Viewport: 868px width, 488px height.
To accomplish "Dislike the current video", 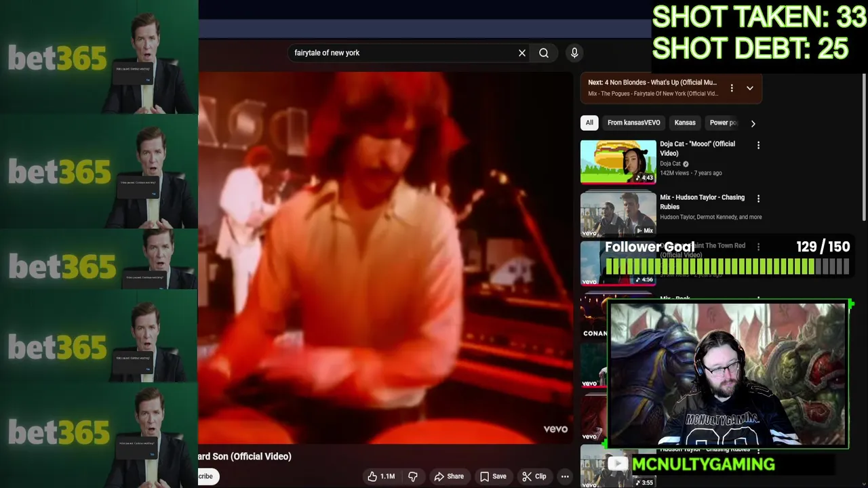I will pyautogui.click(x=412, y=476).
